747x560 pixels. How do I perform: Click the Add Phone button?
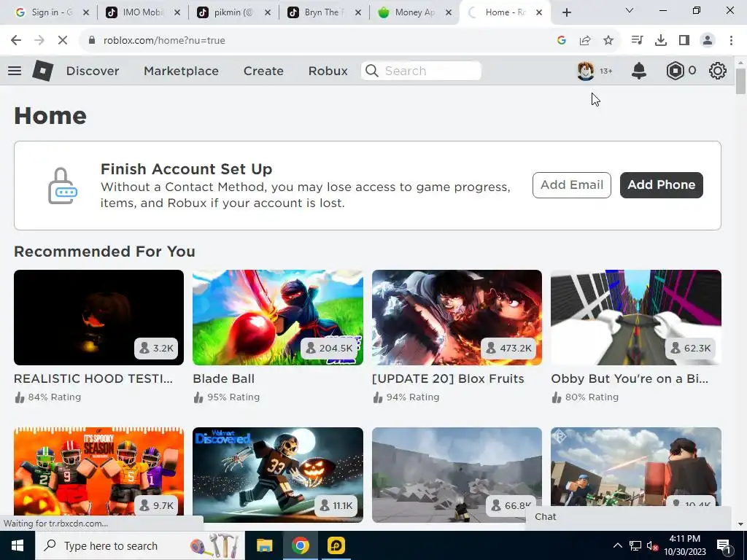[x=661, y=184]
